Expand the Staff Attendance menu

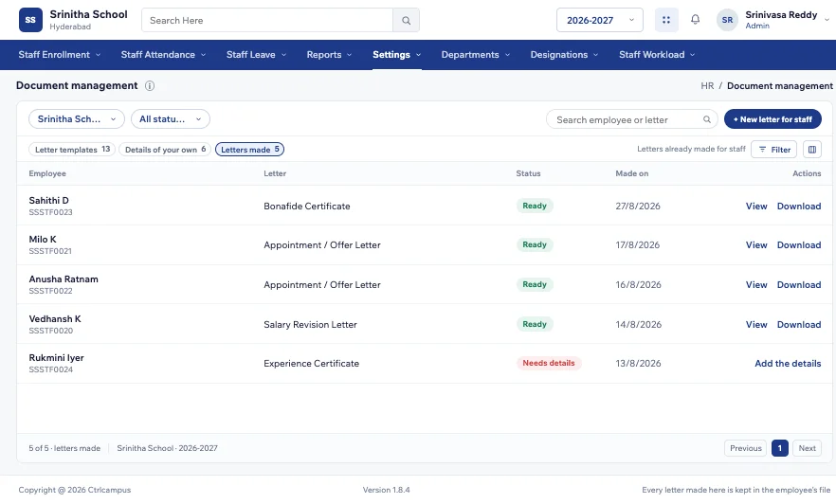163,54
